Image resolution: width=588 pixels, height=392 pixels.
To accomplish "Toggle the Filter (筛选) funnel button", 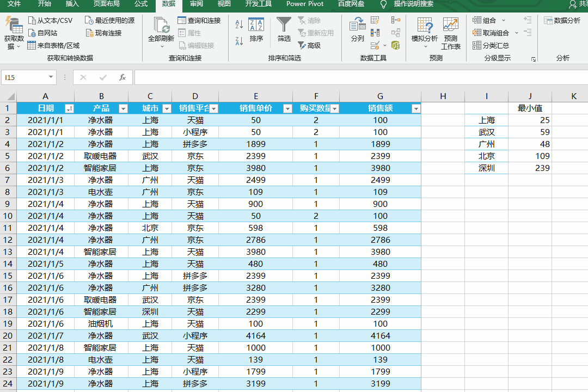I will 284,29.
